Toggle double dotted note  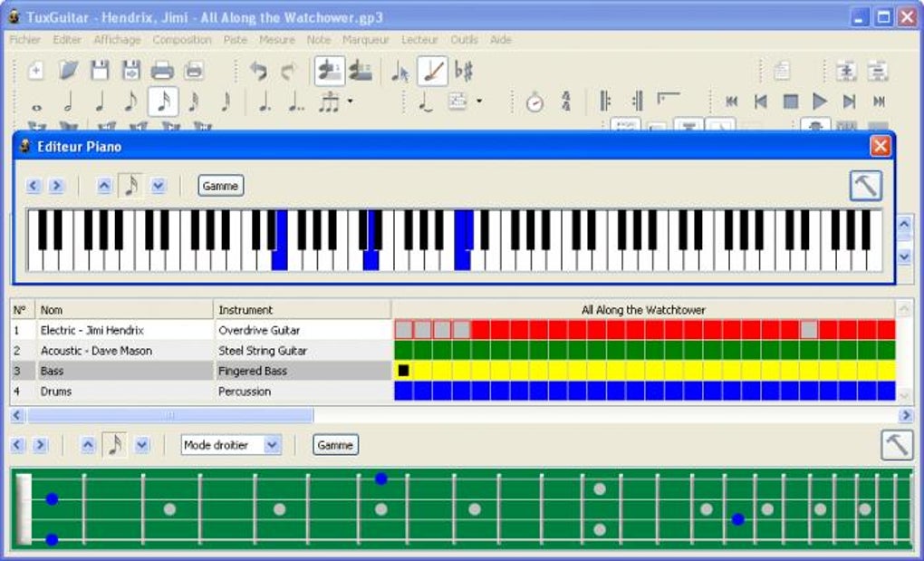coord(296,102)
